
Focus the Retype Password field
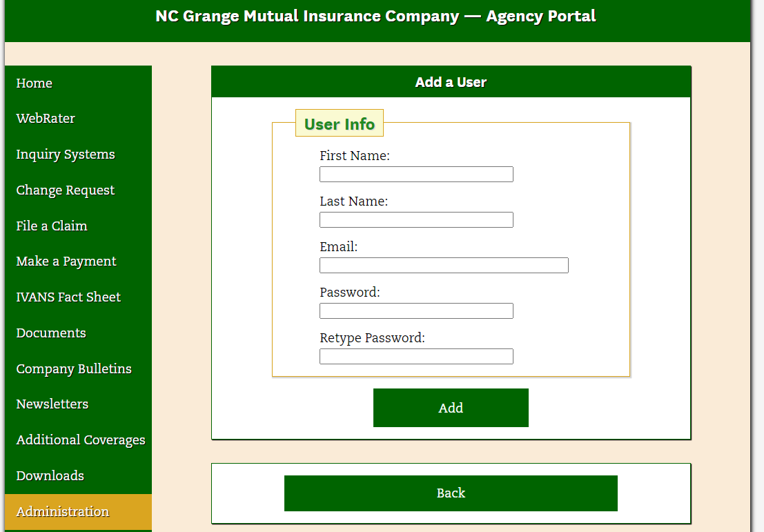point(416,357)
